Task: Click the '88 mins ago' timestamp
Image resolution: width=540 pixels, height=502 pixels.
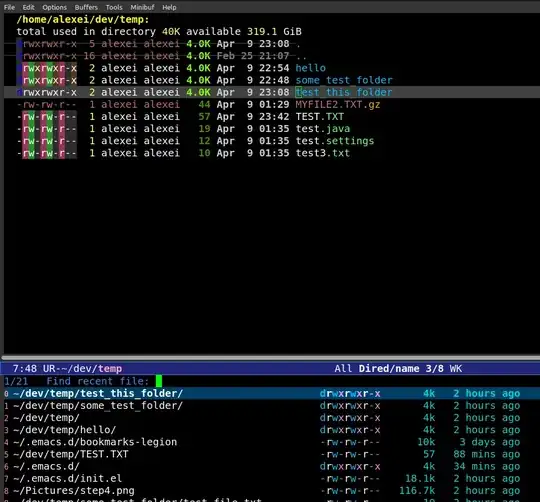Action: click(487, 454)
